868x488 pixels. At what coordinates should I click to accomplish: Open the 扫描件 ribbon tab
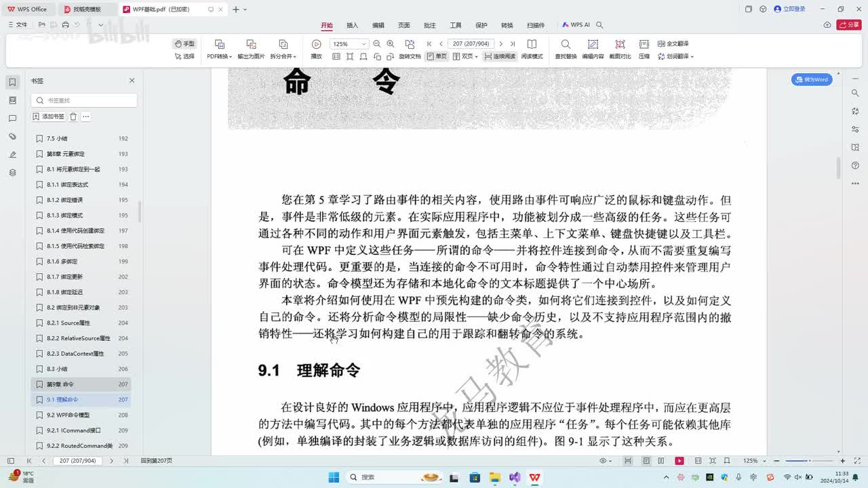tap(536, 25)
